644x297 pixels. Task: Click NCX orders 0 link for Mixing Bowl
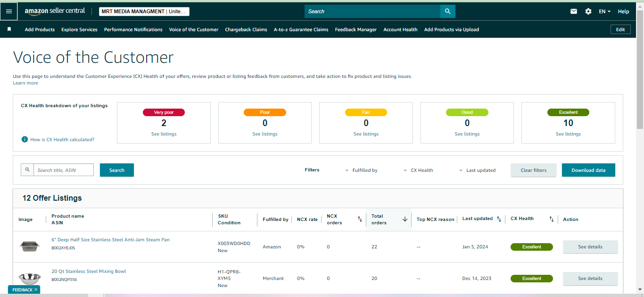click(x=328, y=279)
